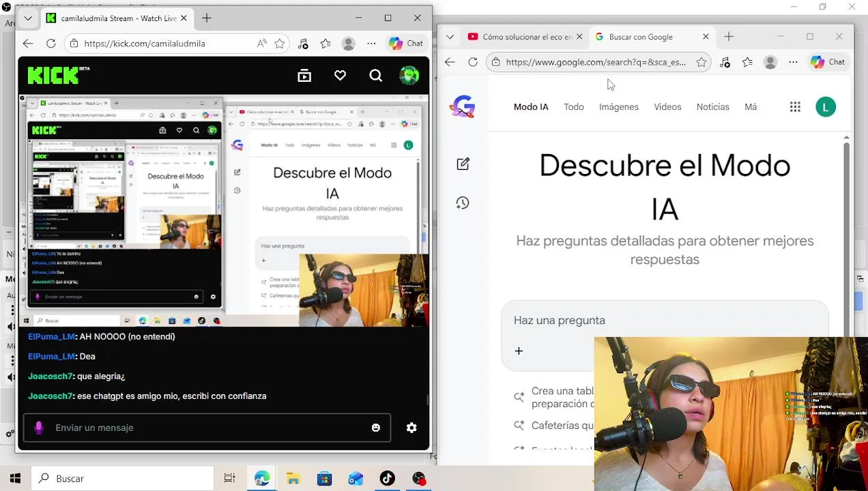The image size is (868, 491).
Task: Open browser profile in Google window
Action: (x=770, y=62)
